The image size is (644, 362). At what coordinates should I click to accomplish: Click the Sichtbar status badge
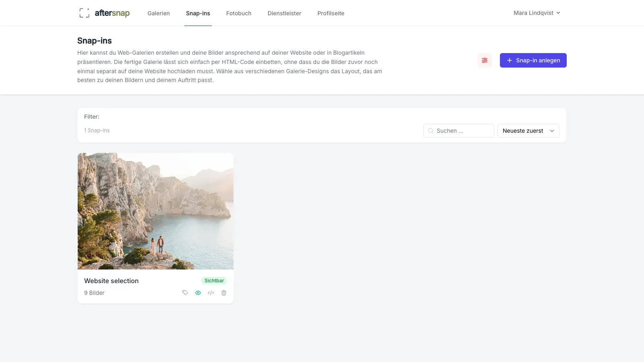click(x=214, y=281)
